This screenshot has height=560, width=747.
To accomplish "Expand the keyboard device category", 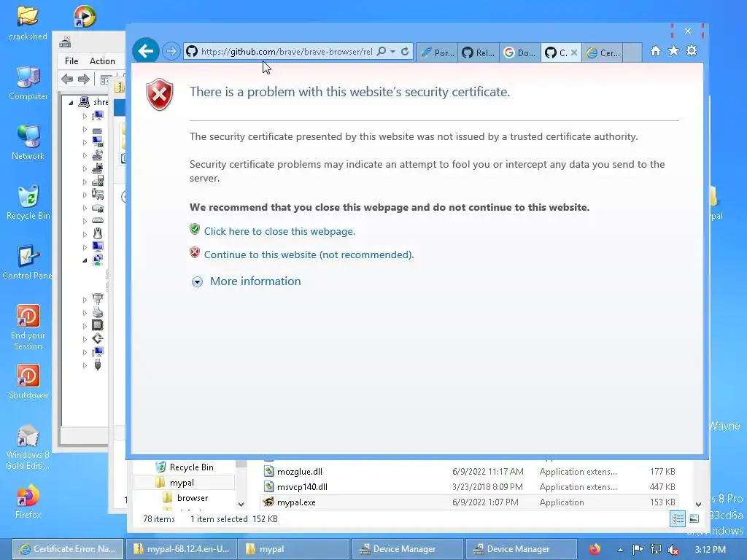I will (x=85, y=221).
